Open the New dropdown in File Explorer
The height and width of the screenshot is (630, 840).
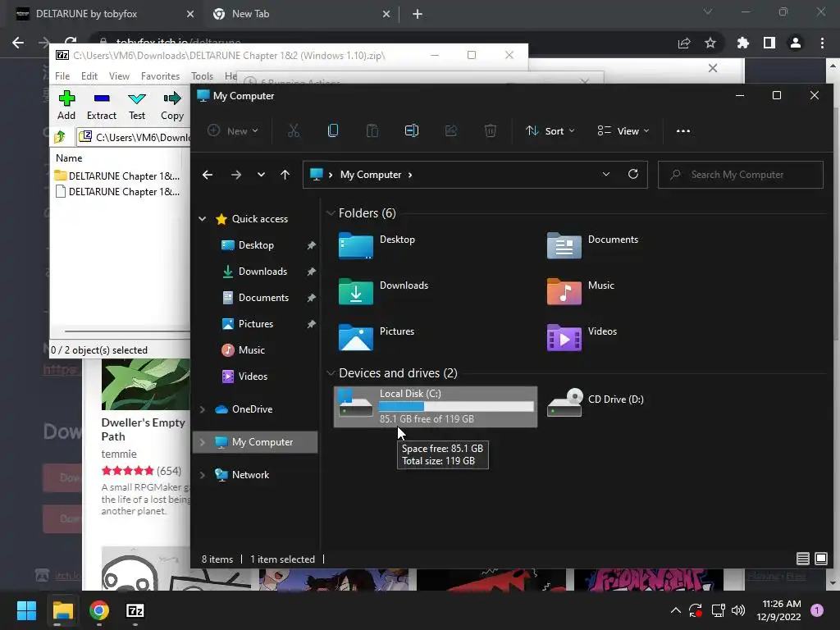(233, 130)
